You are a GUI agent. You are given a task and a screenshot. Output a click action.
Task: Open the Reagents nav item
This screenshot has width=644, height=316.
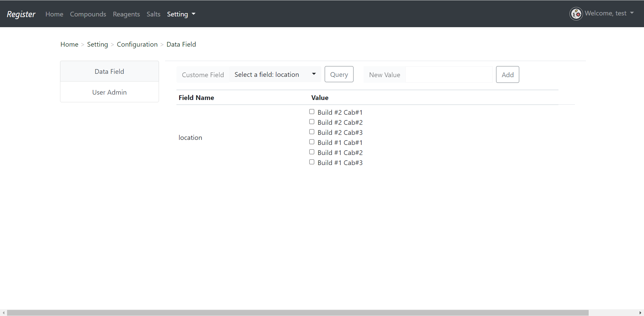[126, 14]
